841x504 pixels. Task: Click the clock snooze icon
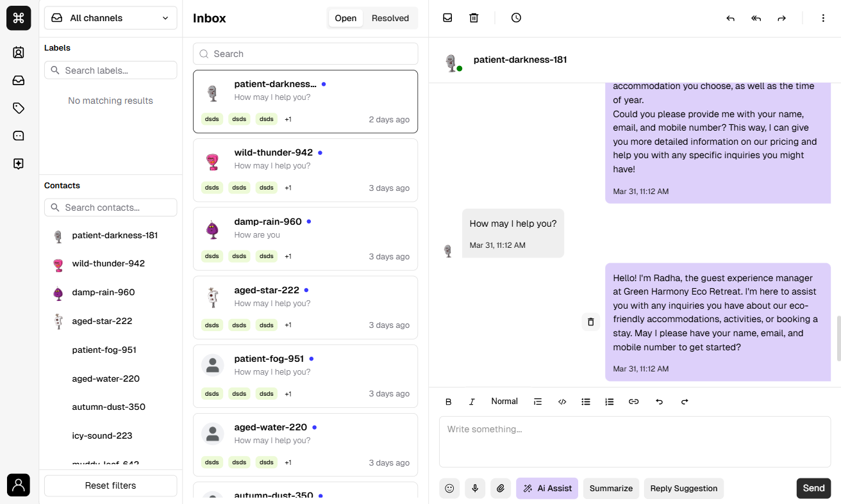(516, 18)
